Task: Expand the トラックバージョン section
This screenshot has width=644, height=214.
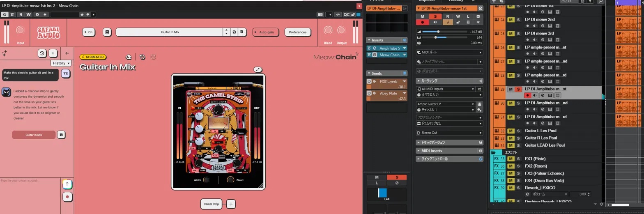Action: (x=449, y=143)
